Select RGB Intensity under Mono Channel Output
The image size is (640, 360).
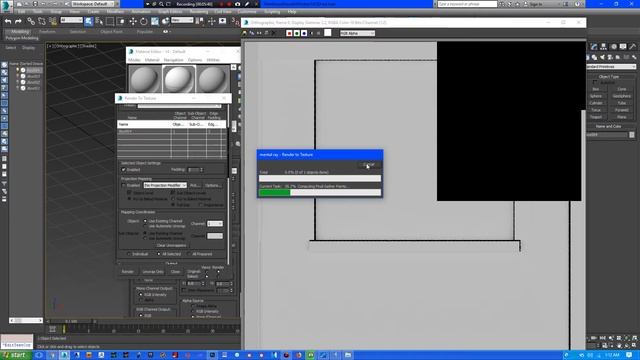pyautogui.click(x=141, y=294)
